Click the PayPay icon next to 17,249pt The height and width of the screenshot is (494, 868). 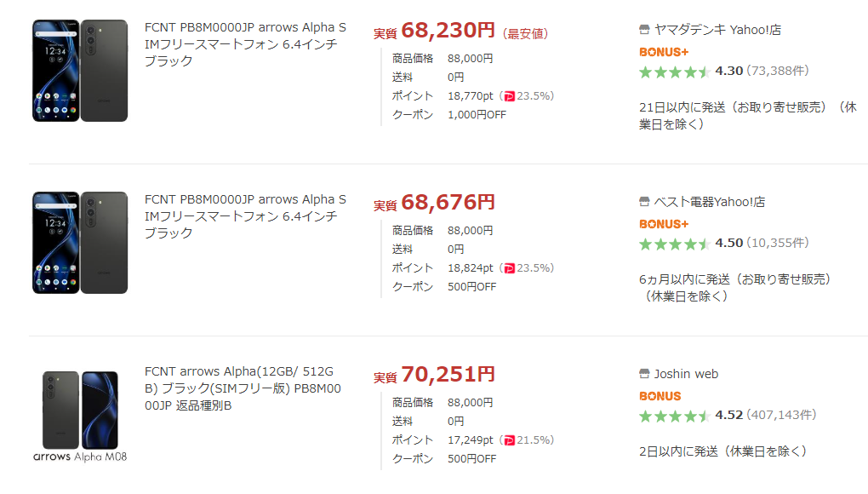tap(509, 440)
